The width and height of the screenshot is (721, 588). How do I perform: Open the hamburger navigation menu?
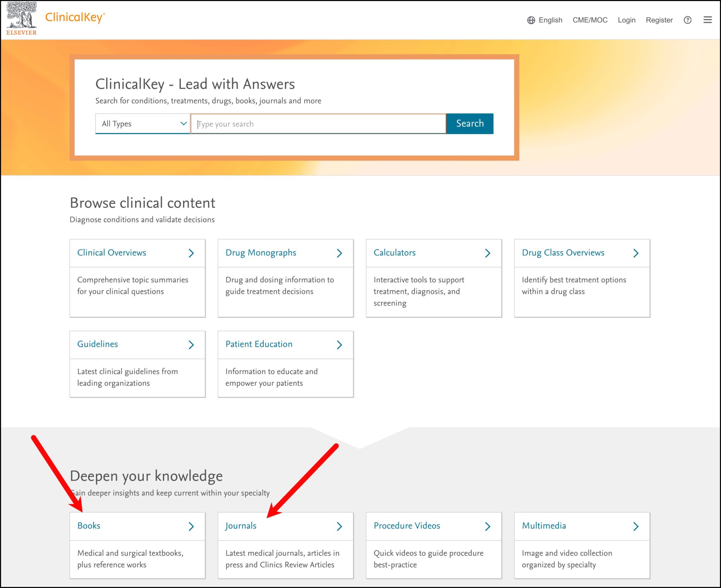(x=708, y=20)
